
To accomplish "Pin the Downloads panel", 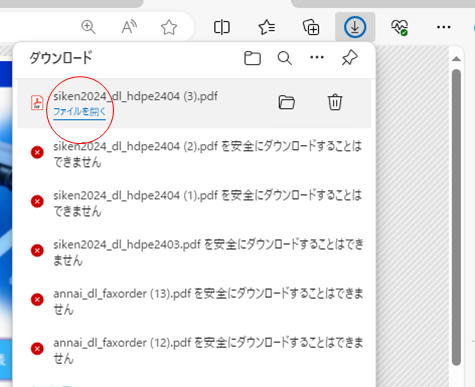I will coord(350,58).
